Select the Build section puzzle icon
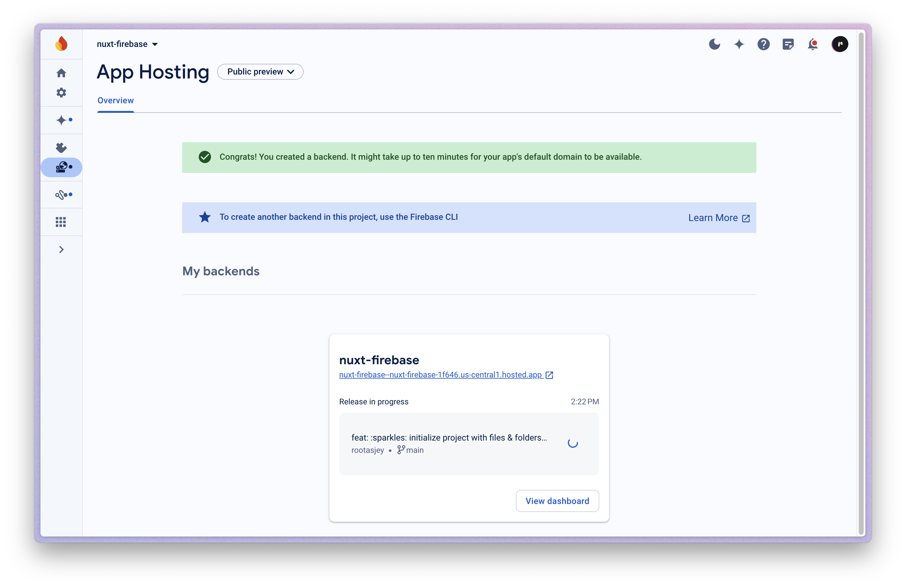Screen dimensions: 906x588 click(61, 148)
